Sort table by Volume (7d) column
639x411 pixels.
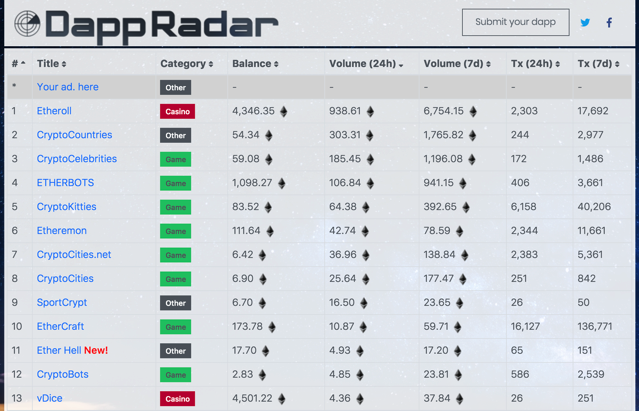[x=457, y=64]
